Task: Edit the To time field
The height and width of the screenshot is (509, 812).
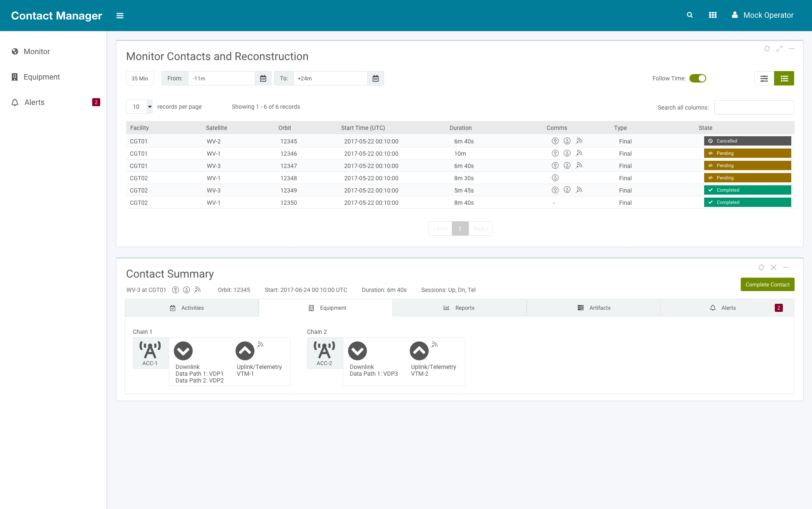Action: [330, 78]
